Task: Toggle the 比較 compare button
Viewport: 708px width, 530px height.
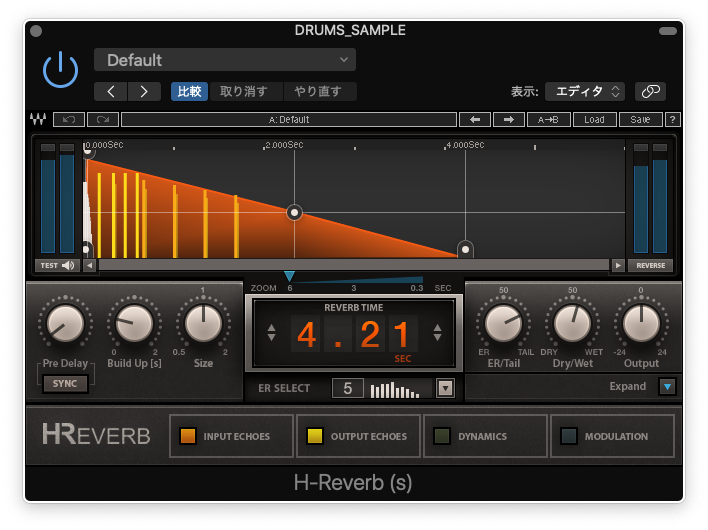Action: coord(189,92)
